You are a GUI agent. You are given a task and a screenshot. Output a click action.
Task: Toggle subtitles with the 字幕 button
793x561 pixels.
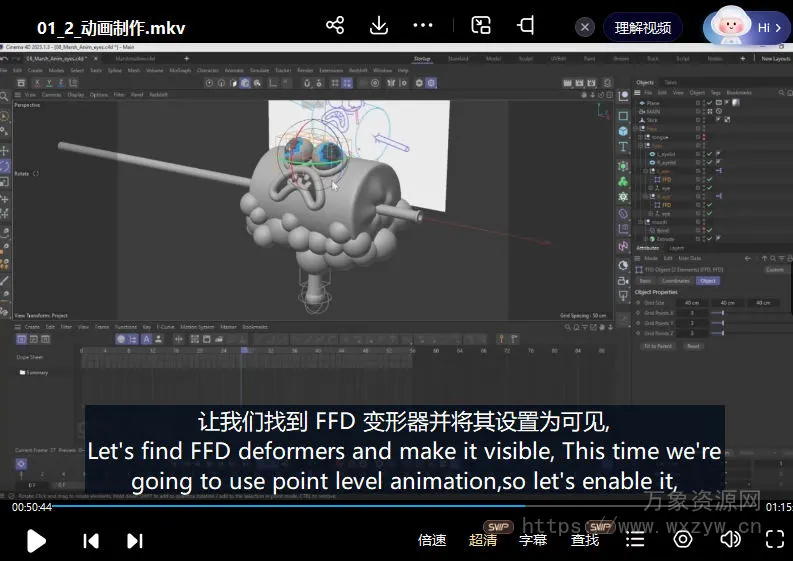(x=533, y=540)
